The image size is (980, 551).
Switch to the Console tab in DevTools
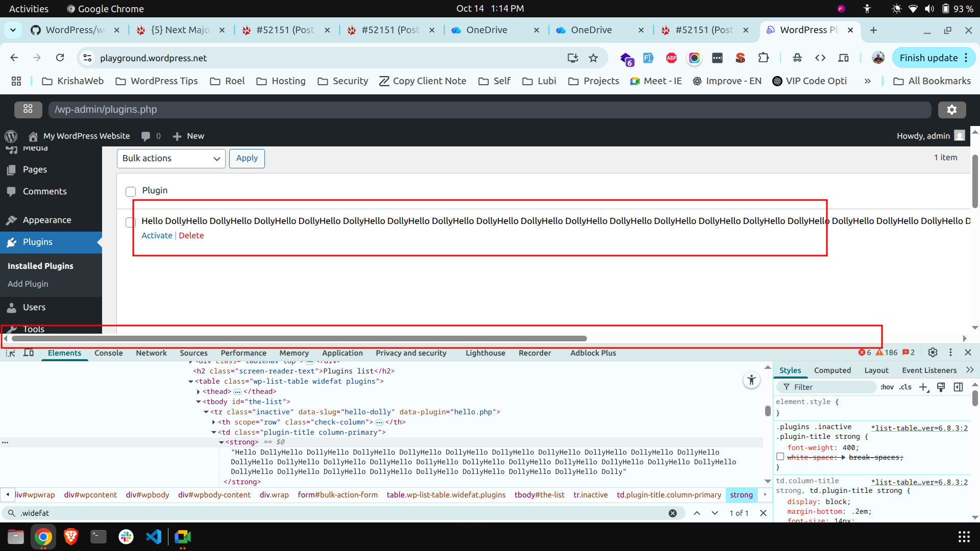tap(108, 353)
